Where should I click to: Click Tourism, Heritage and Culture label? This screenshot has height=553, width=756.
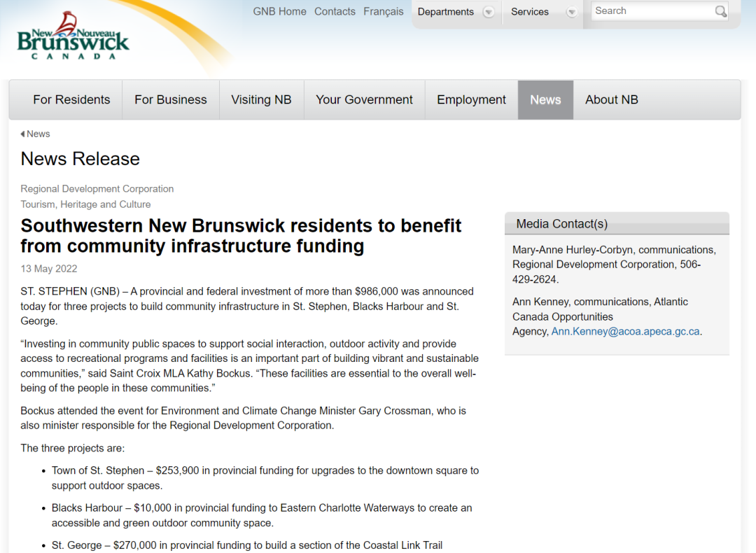[85, 204]
